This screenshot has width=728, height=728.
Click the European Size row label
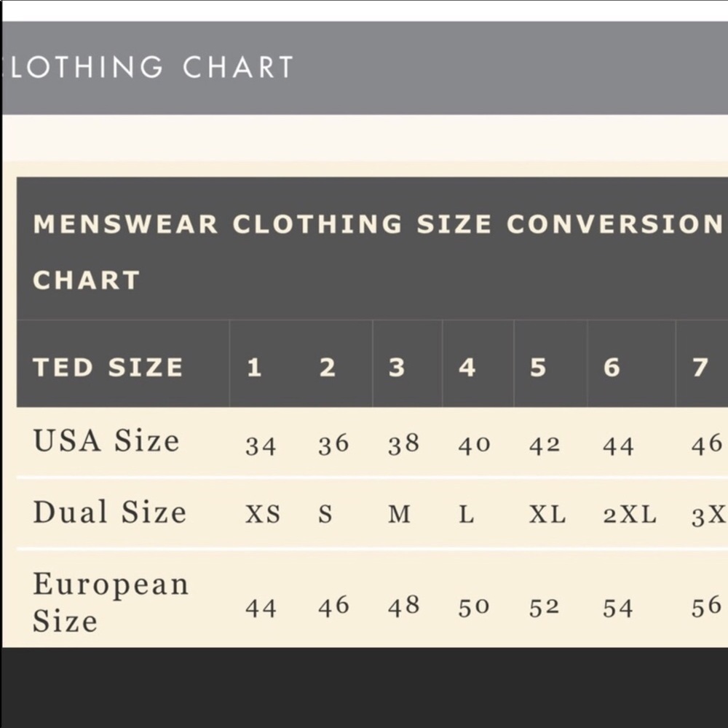[x=111, y=602]
